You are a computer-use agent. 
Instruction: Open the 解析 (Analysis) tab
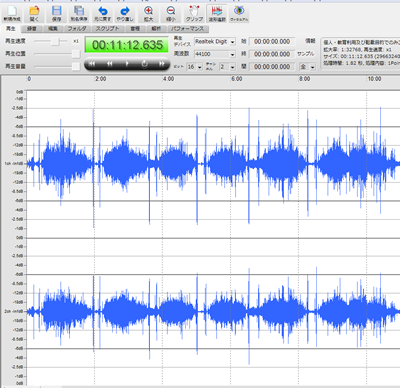pyautogui.click(x=156, y=29)
